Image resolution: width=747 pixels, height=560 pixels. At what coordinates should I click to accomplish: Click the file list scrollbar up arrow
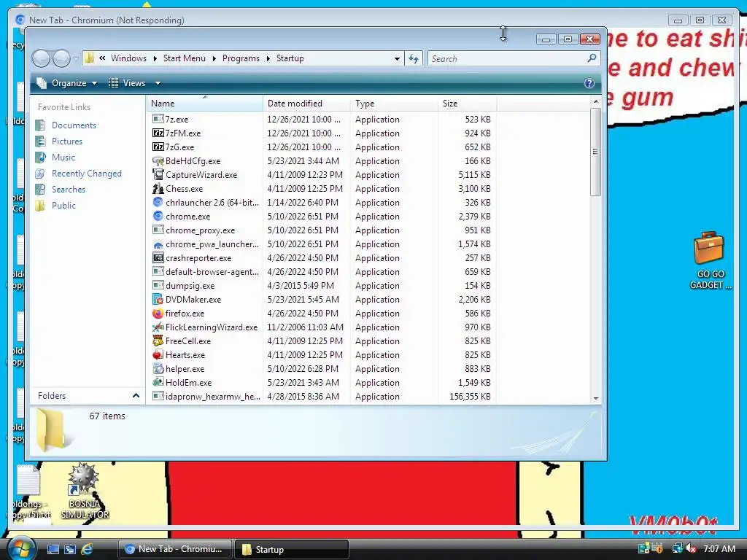pos(595,102)
